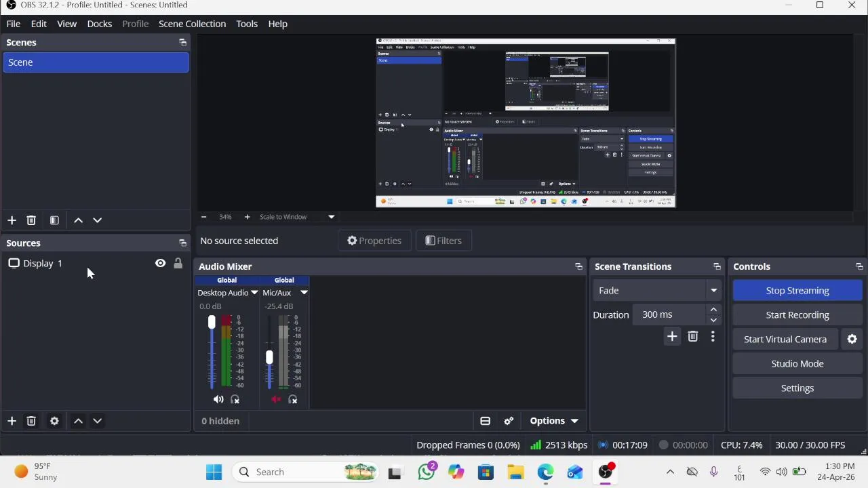Screen dimensions: 868x488
Task: Open the Edit menu
Action: pos(39,24)
